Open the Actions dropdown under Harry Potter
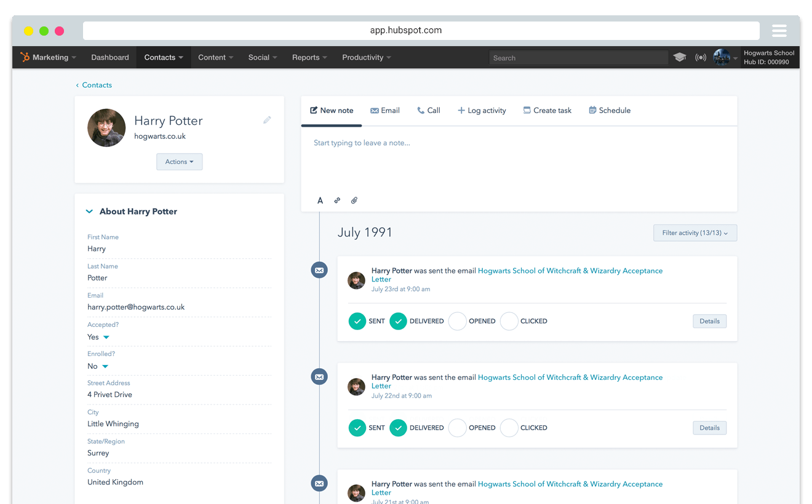This screenshot has height=504, width=812. coord(180,162)
